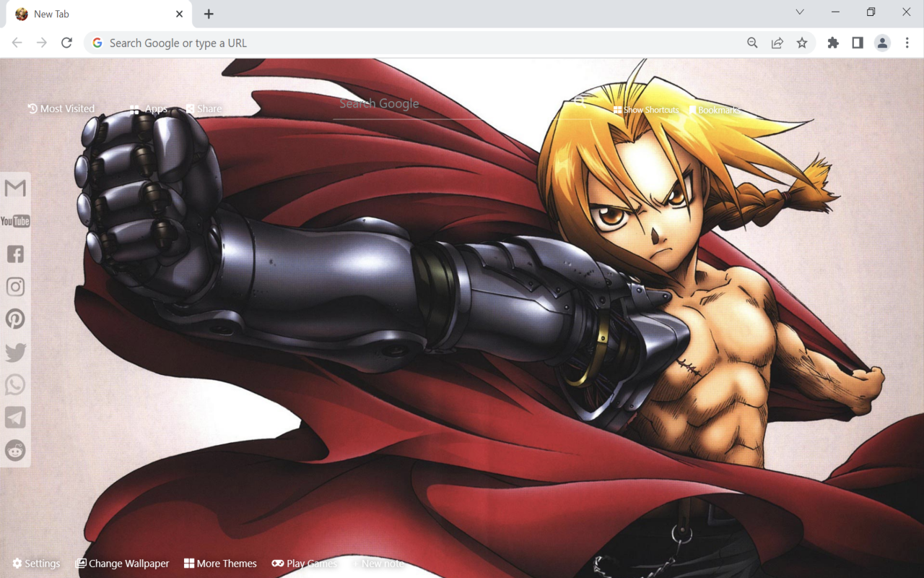
Task: Open Extensions puzzle icon
Action: click(x=833, y=43)
